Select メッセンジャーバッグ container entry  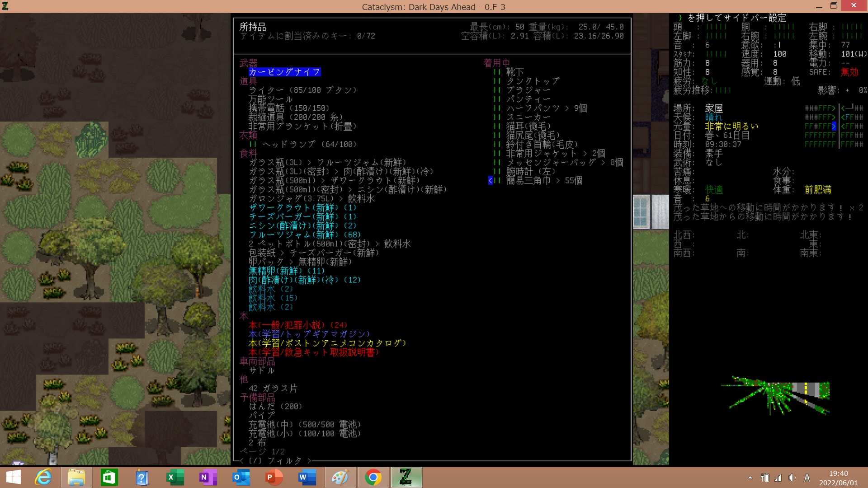pos(551,162)
